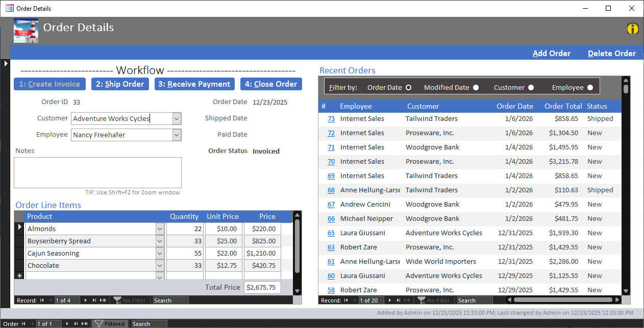Select the Order Date filter radio button
Screen dimensions: 644x328
(x=408, y=88)
